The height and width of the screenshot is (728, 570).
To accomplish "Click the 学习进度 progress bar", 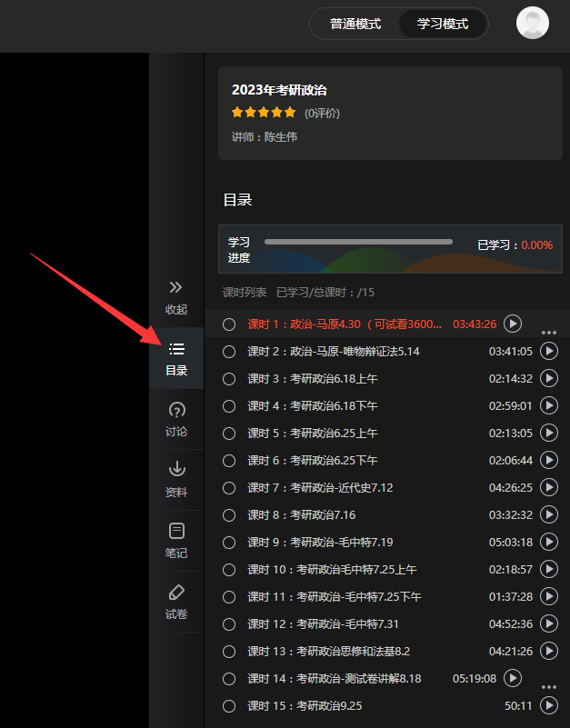I will (x=358, y=242).
